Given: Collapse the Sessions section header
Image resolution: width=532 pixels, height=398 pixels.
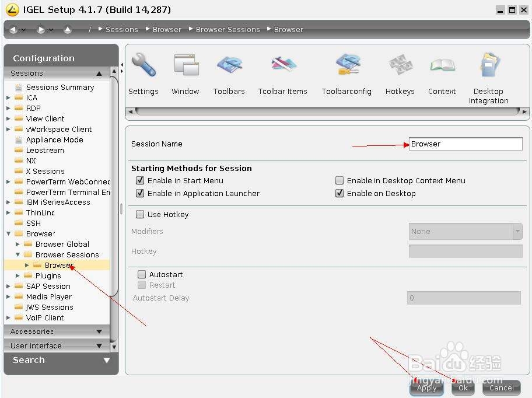Looking at the screenshot, I should coord(57,73).
